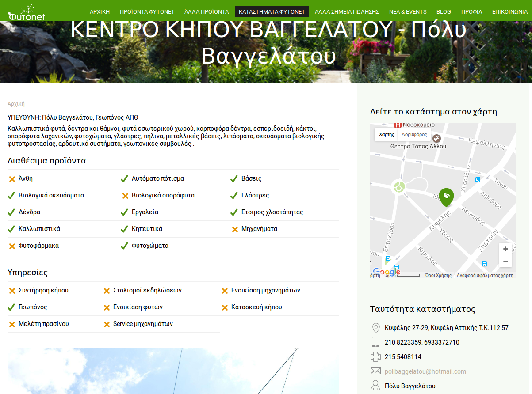Zoom in on the map
The height and width of the screenshot is (394, 532).
click(x=505, y=249)
